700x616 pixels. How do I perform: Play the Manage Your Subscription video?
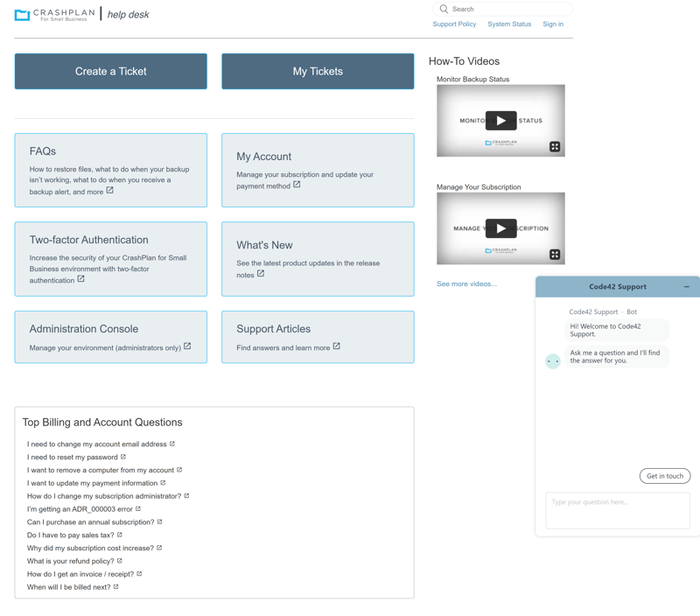pyautogui.click(x=500, y=228)
